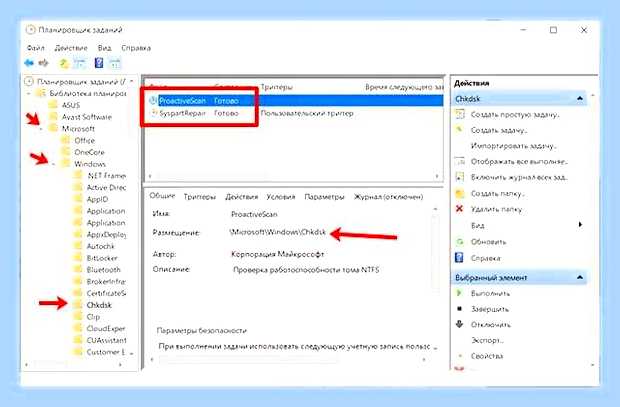This screenshot has width=620, height=407.
Task: Click Отключить action link
Action: point(491,325)
